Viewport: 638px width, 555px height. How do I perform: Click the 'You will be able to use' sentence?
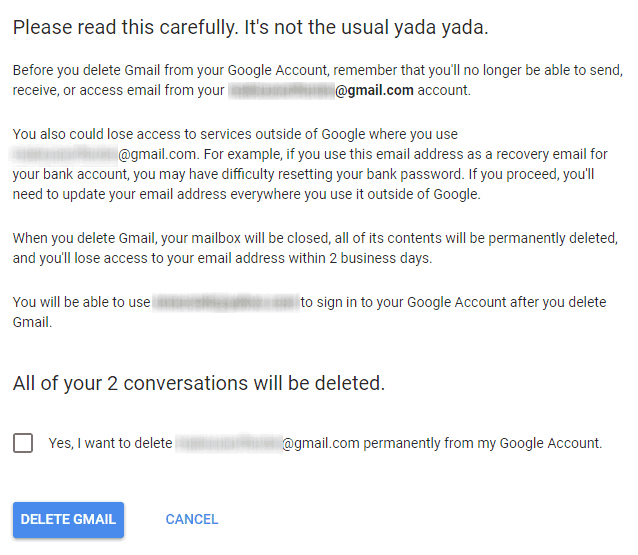pos(80,301)
